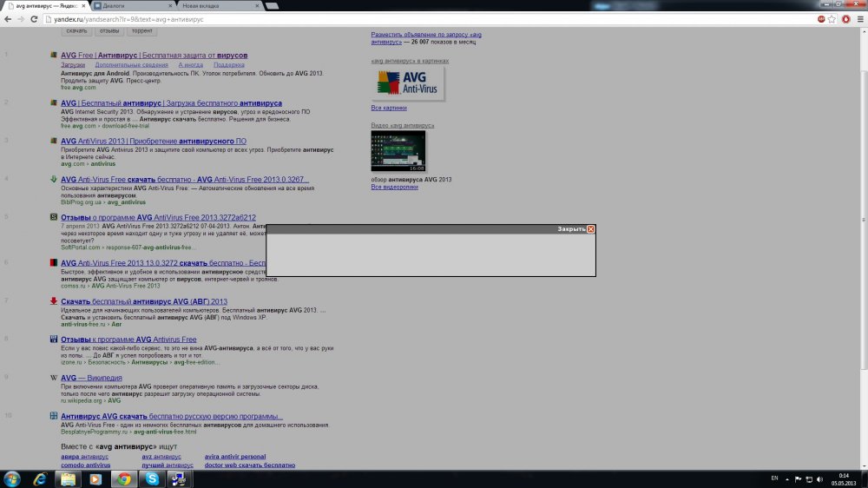The width and height of the screenshot is (868, 488).
Task: Click the clock showing 0:14 05.05.2013
Action: pyautogui.click(x=844, y=479)
